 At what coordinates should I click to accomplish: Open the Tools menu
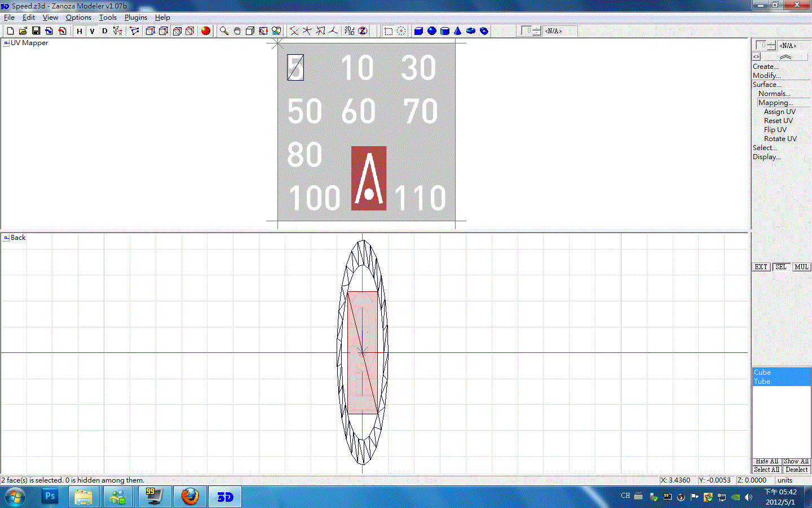pyautogui.click(x=108, y=17)
